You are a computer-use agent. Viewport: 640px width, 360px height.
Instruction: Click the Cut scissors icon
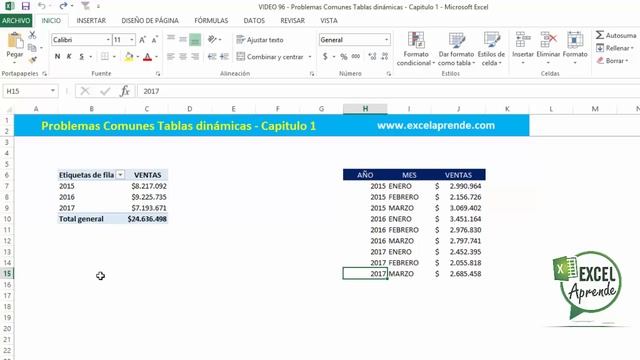click(x=32, y=35)
